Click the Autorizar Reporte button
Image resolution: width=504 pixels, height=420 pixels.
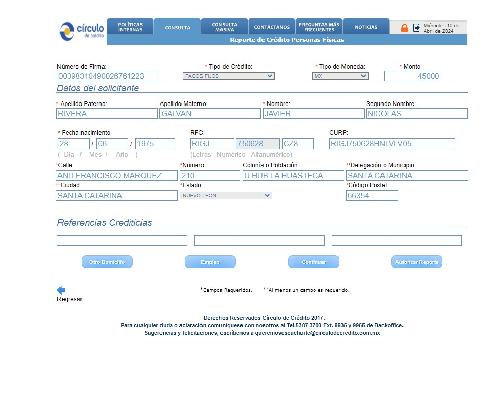coord(416,262)
